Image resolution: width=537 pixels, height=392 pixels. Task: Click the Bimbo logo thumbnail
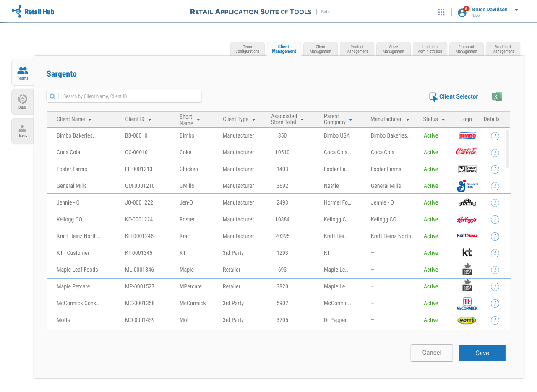click(x=467, y=136)
